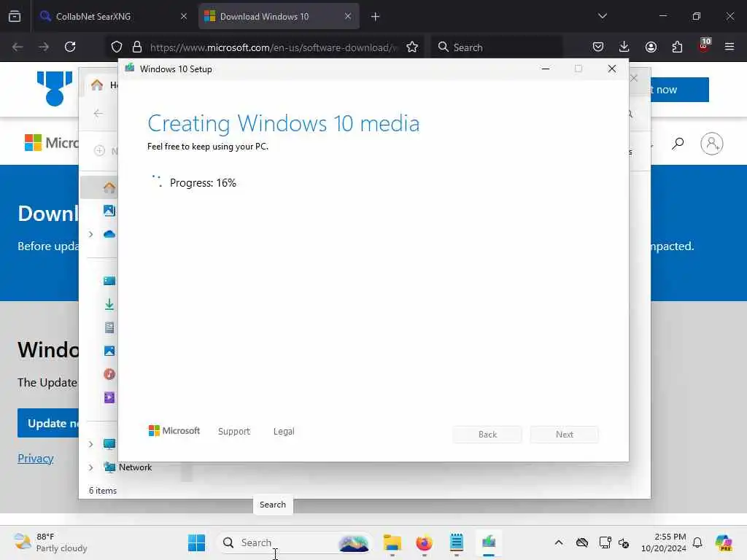
Task: Select This PC icon in File Explorer
Action: coord(109,444)
